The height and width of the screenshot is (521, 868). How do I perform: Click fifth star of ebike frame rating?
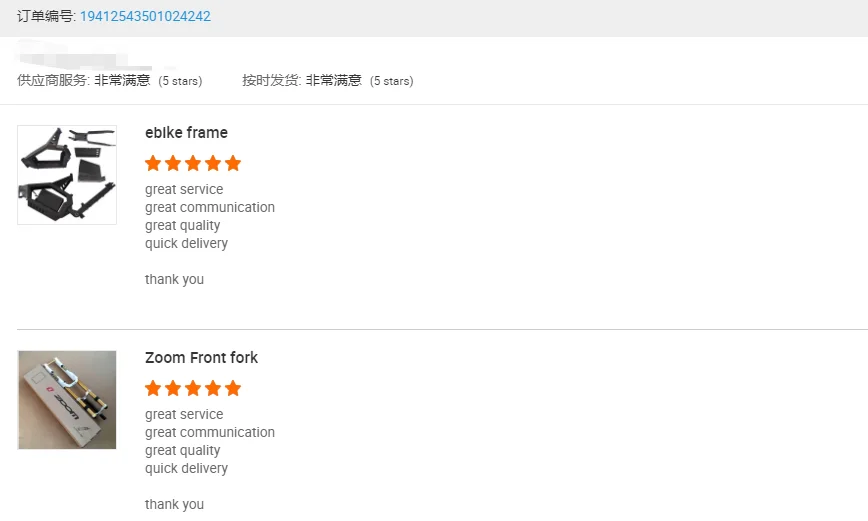(x=233, y=163)
